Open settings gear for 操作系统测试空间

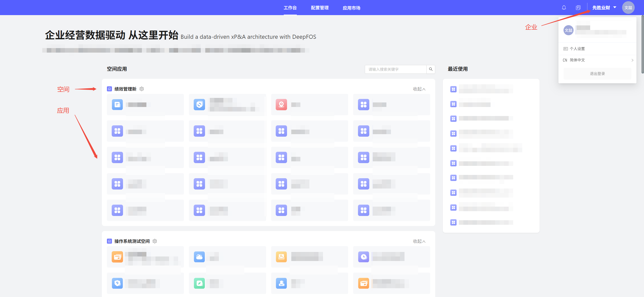(155, 241)
